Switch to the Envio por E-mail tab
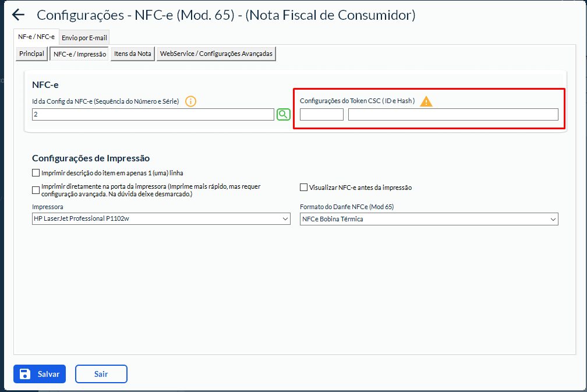 [84, 37]
